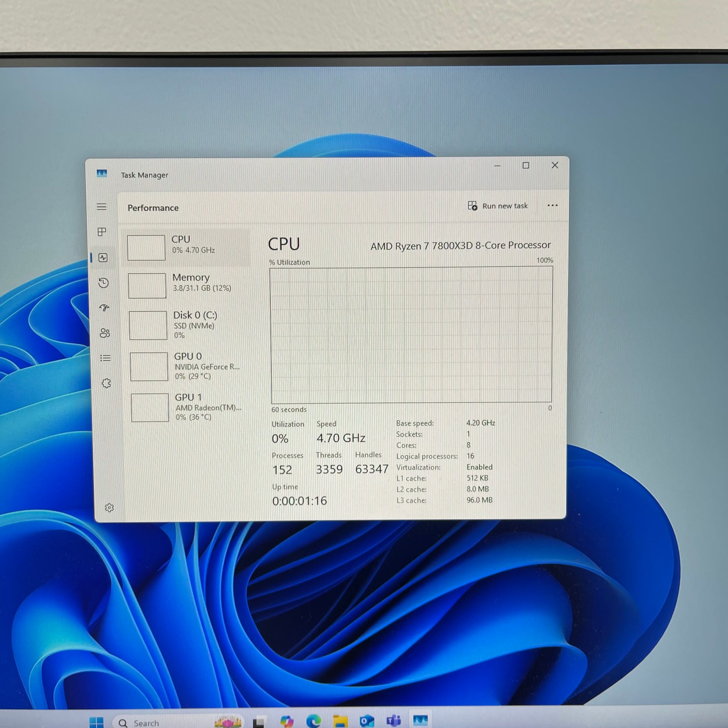Open the Windows Start button
Image resolution: width=728 pixels, height=728 pixels.
pyautogui.click(x=96, y=722)
